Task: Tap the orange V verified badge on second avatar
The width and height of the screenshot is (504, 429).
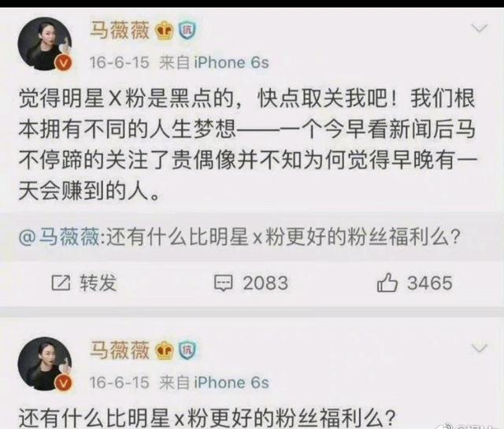Action: click(64, 383)
